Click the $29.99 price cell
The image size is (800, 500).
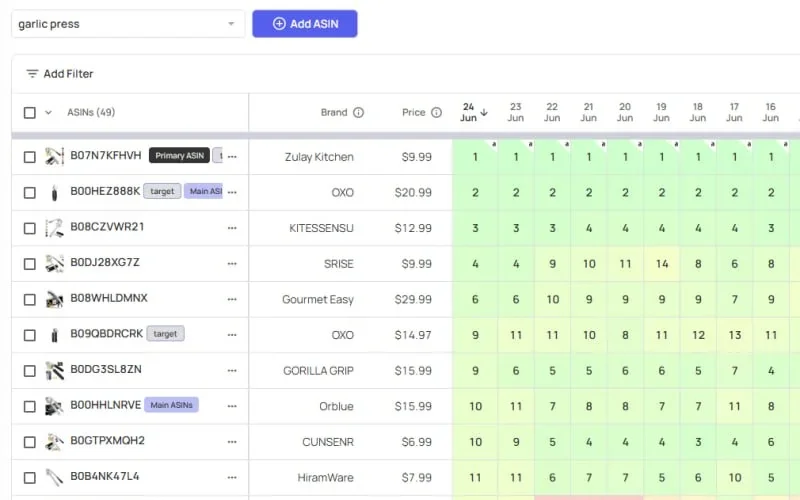pos(413,299)
